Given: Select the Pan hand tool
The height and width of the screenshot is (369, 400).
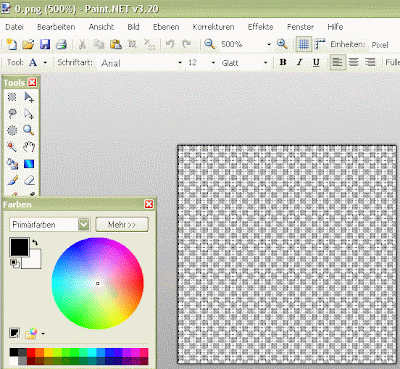Looking at the screenshot, I should tap(29, 147).
